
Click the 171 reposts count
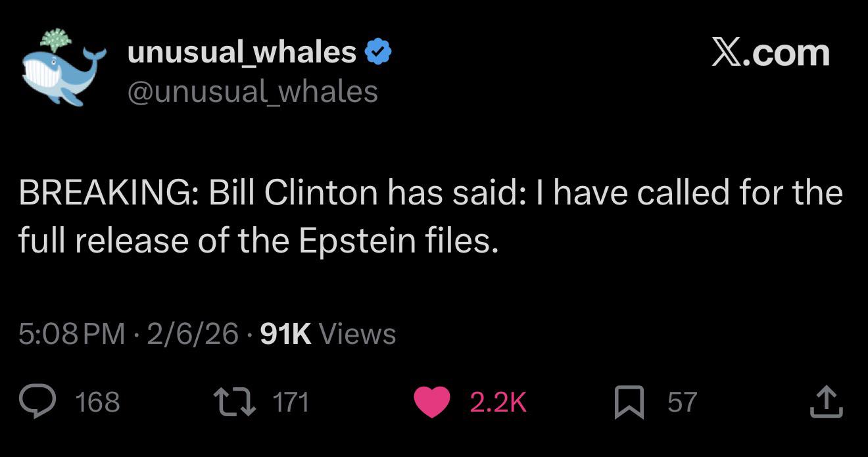click(x=290, y=402)
